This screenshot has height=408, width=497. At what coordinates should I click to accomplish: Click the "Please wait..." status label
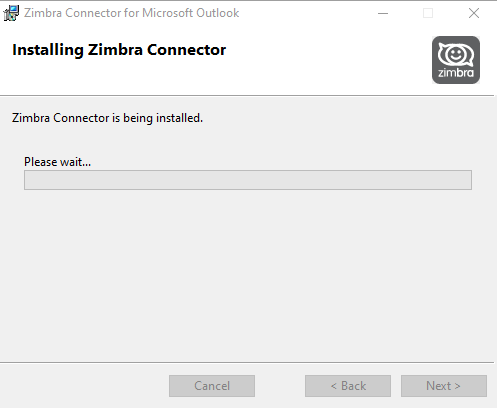[57, 162]
